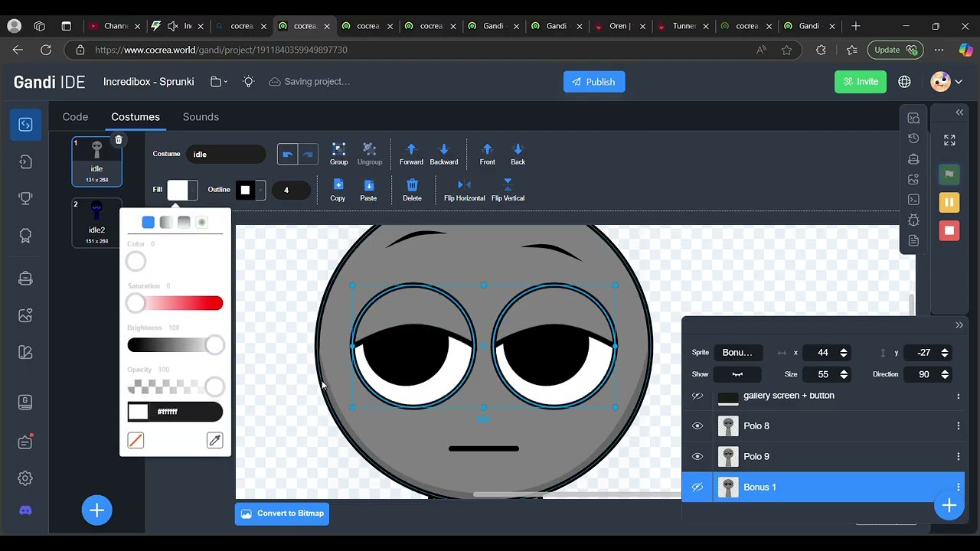980x551 pixels.
Task: Click the Publish button
Action: (594, 82)
